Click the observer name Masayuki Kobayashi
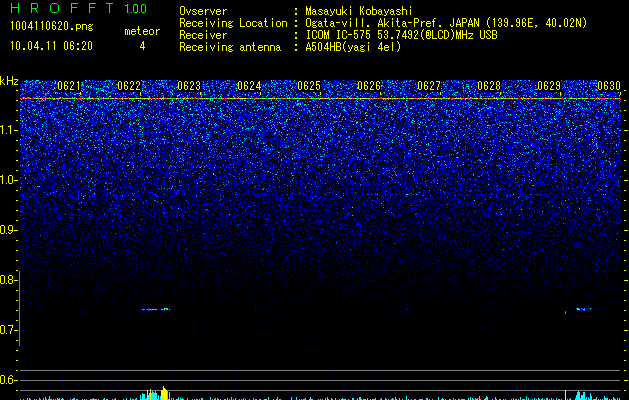The width and height of the screenshot is (629, 400). pyautogui.click(x=359, y=11)
